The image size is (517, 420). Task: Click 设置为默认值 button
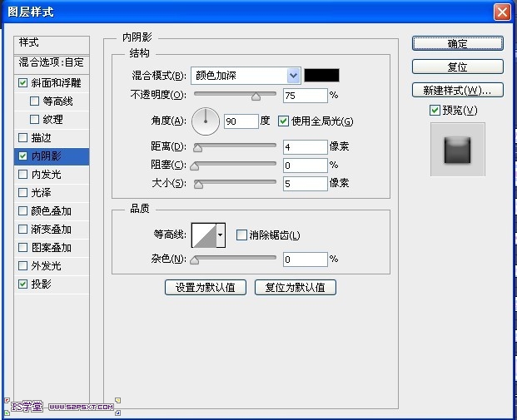pyautogui.click(x=206, y=287)
